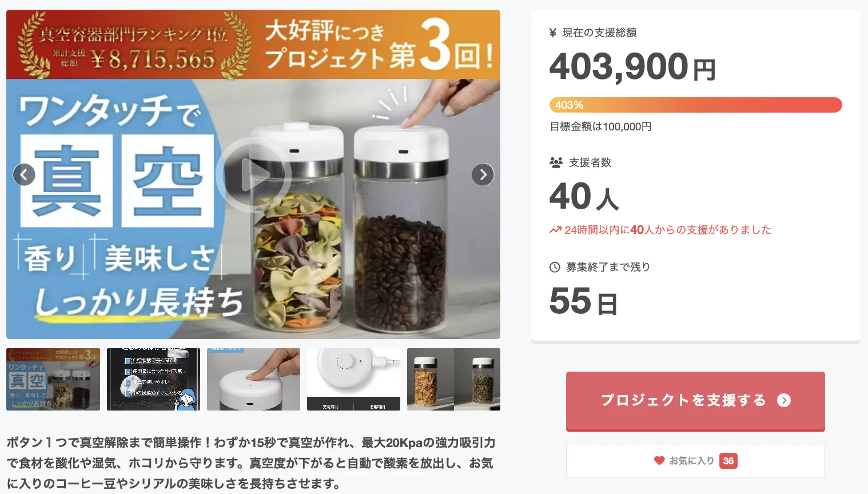
Task: Click the clock icon beside 募集終了まで残り
Action: tap(555, 267)
